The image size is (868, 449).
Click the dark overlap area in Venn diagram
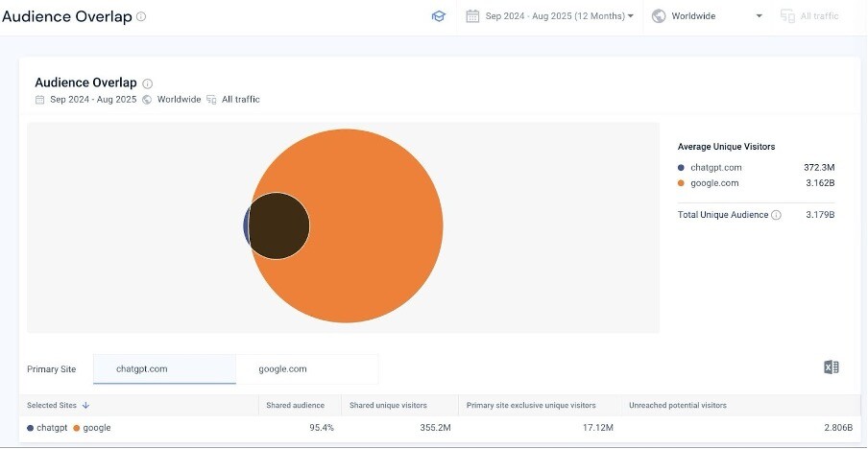tap(279, 227)
